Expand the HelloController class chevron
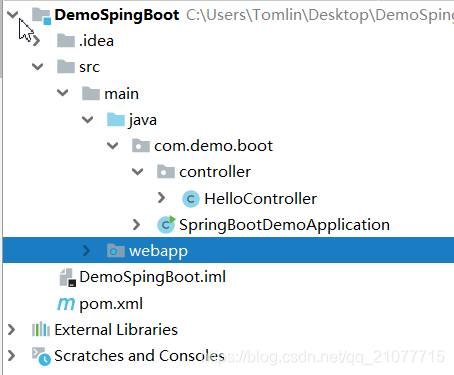 (x=162, y=198)
